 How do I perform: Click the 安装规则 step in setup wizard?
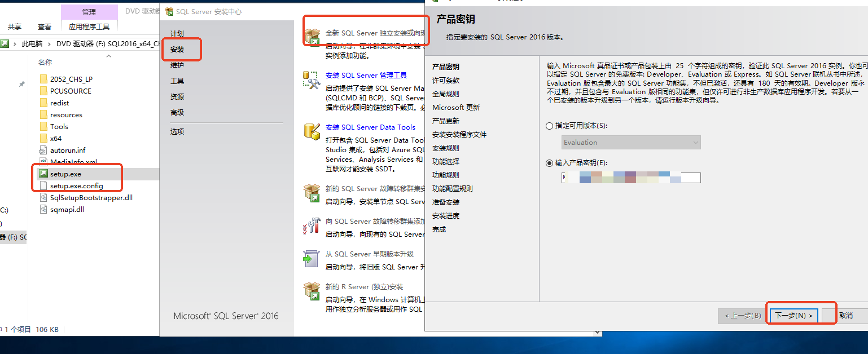(446, 148)
